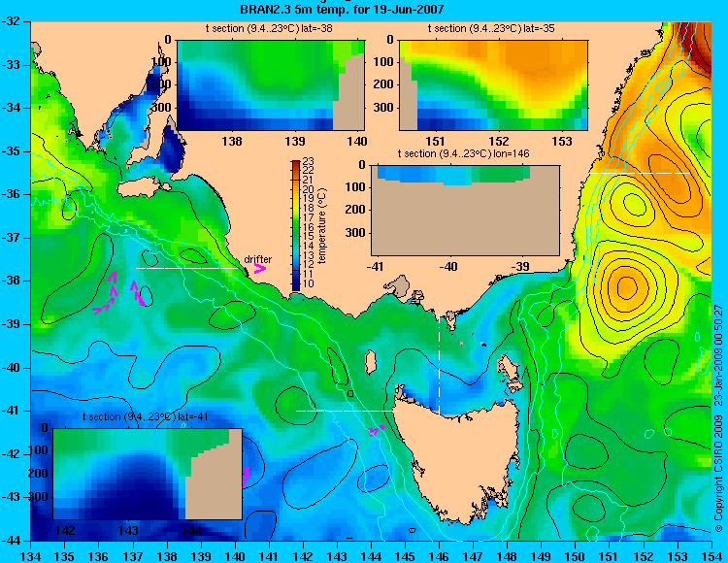Click the 'drifter' legend label
This screenshot has width=728, height=563.
point(258,259)
